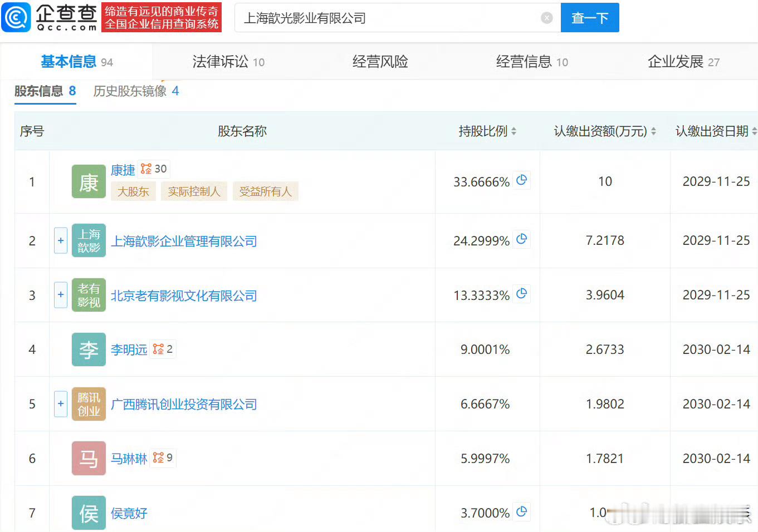Open 广西腾讯创业投资有限公司 link

[x=184, y=404]
